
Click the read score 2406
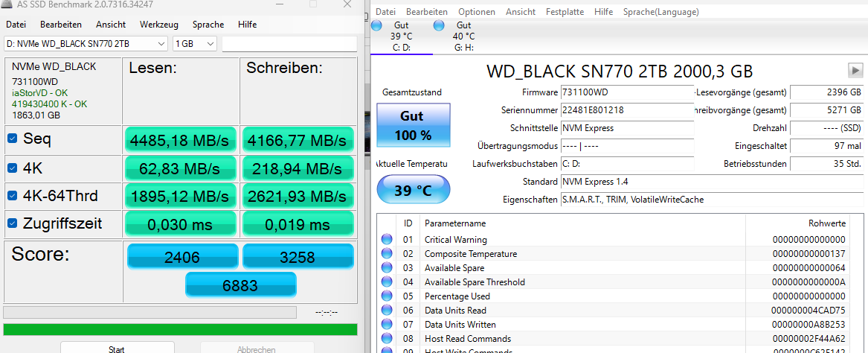click(x=182, y=257)
